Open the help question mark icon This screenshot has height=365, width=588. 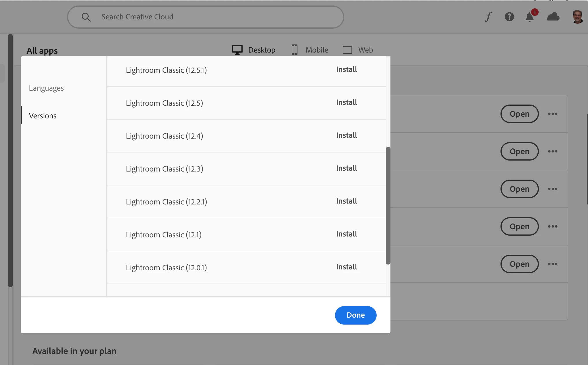[509, 17]
